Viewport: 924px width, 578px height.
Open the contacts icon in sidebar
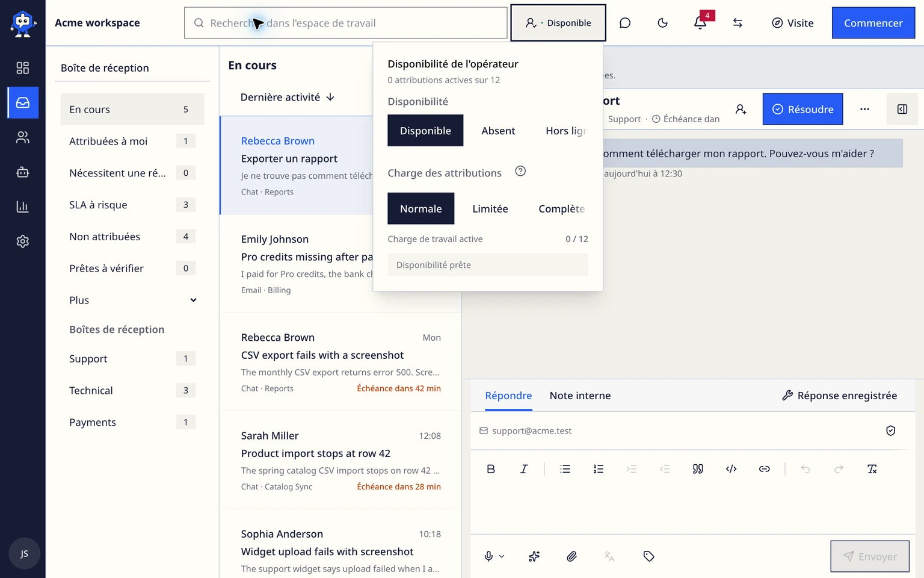[x=23, y=138]
